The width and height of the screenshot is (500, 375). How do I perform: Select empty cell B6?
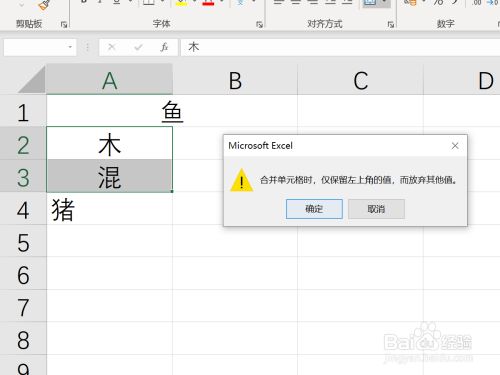235,274
